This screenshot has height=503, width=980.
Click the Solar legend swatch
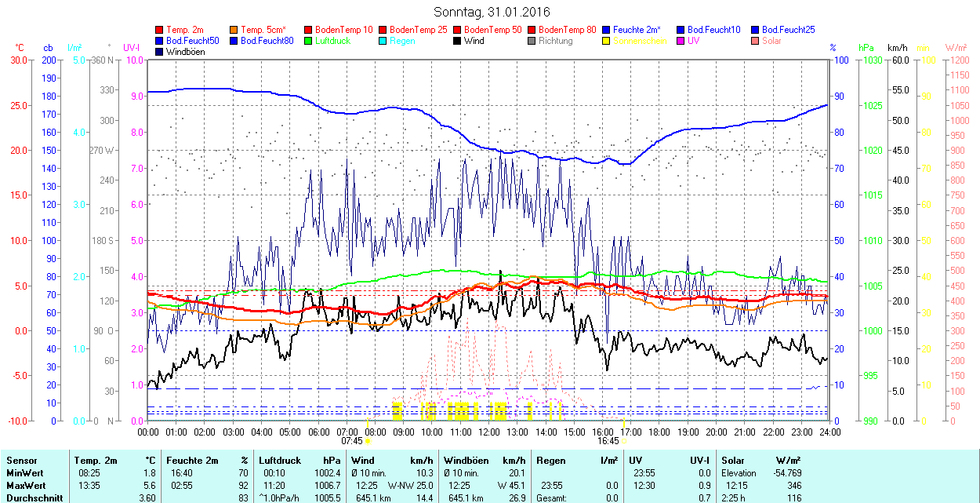tap(756, 41)
